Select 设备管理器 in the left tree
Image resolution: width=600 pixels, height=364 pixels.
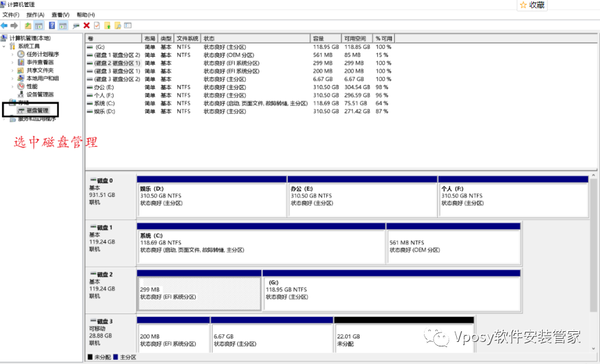(x=40, y=95)
